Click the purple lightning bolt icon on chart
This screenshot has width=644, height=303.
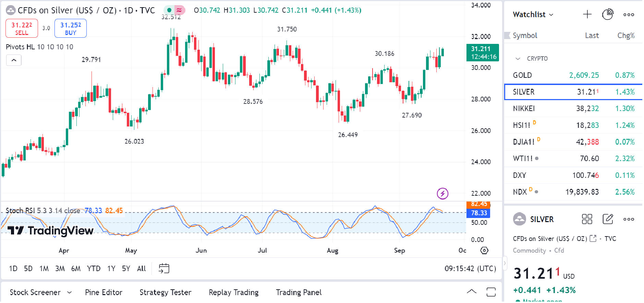(x=442, y=194)
